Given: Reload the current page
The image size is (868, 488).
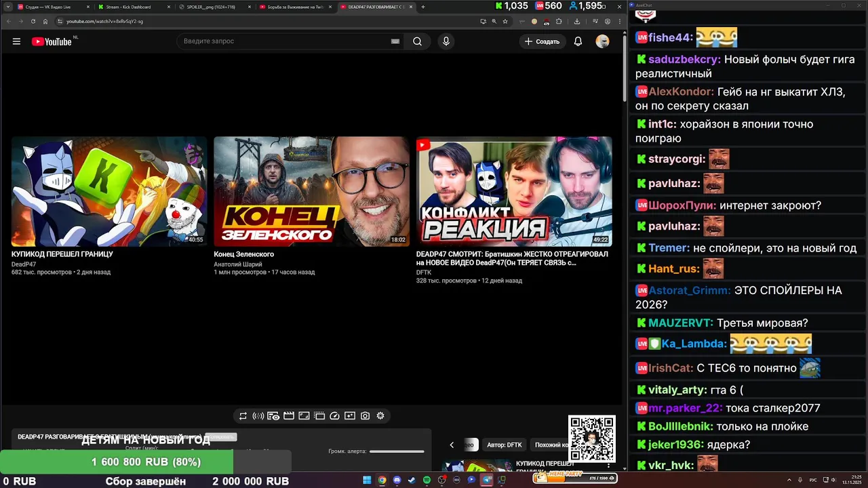Looking at the screenshot, I should pyautogui.click(x=33, y=21).
